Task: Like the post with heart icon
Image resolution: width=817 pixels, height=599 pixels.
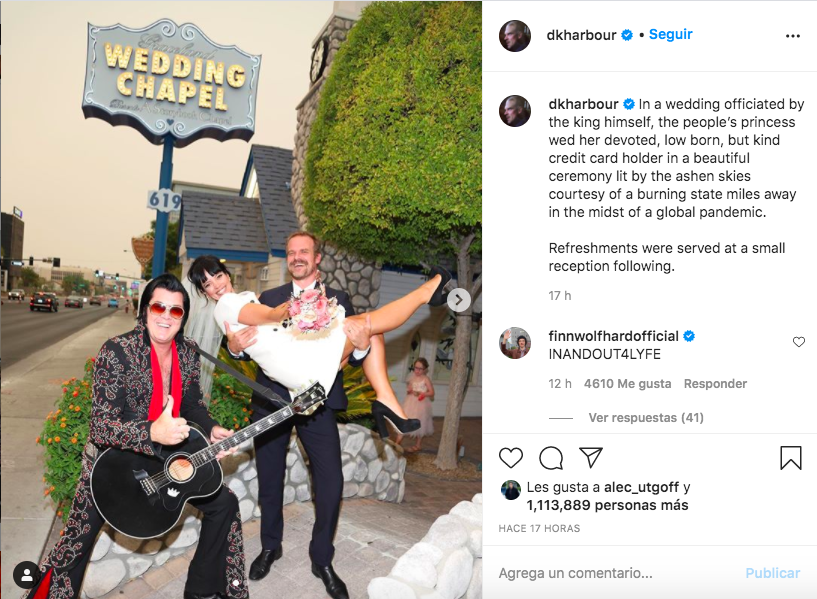Action: pyautogui.click(x=511, y=458)
